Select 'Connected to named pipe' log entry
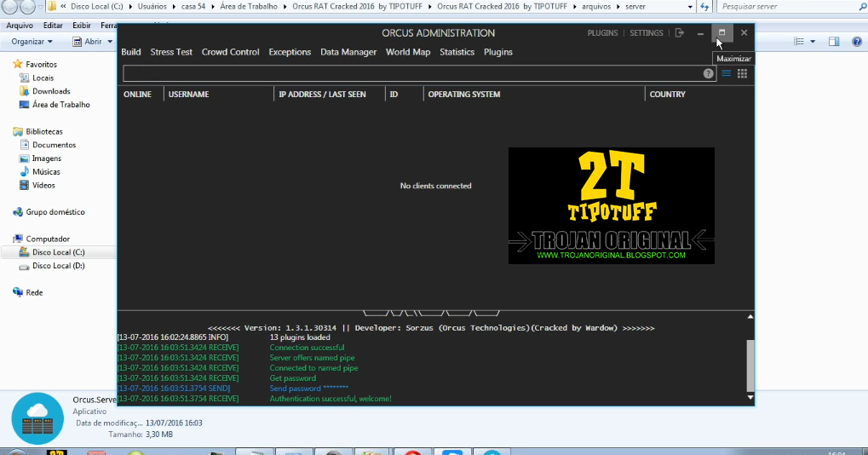Screen dimensions: 868x455 click(313, 368)
